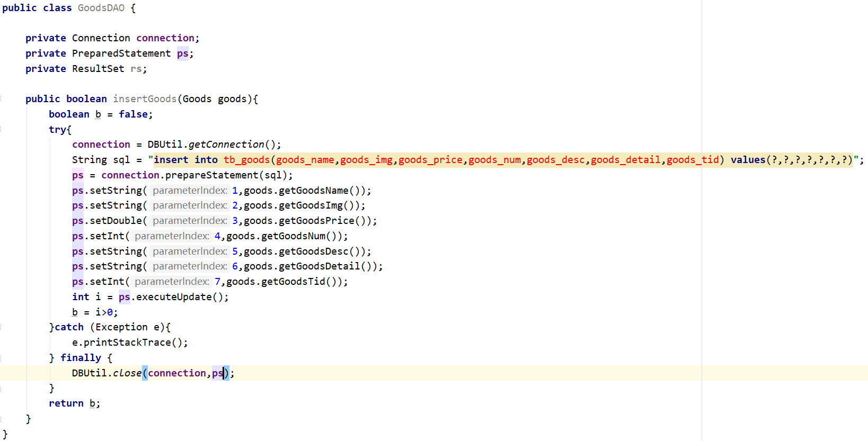868x441 pixels.
Task: Click the tb_goods table name in SQL
Action: tap(246, 160)
